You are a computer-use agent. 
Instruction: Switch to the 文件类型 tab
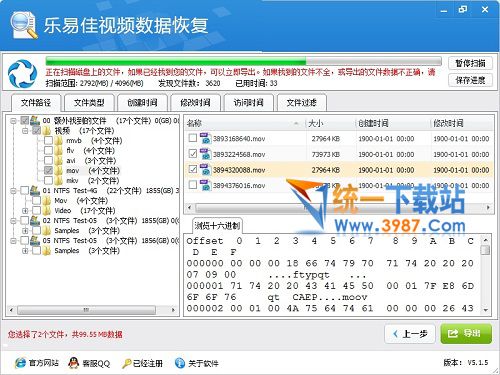pyautogui.click(x=89, y=103)
